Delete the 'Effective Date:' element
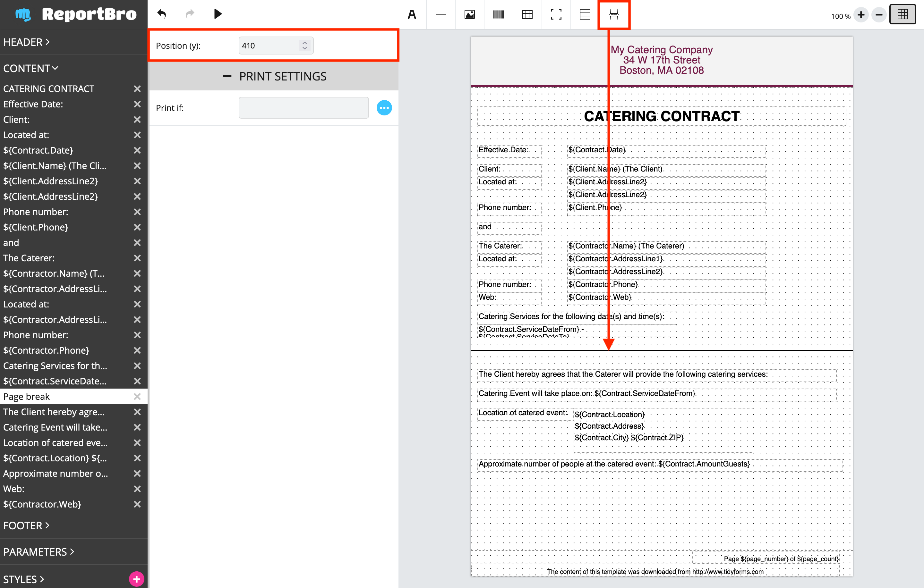The image size is (924, 588). [x=137, y=104]
